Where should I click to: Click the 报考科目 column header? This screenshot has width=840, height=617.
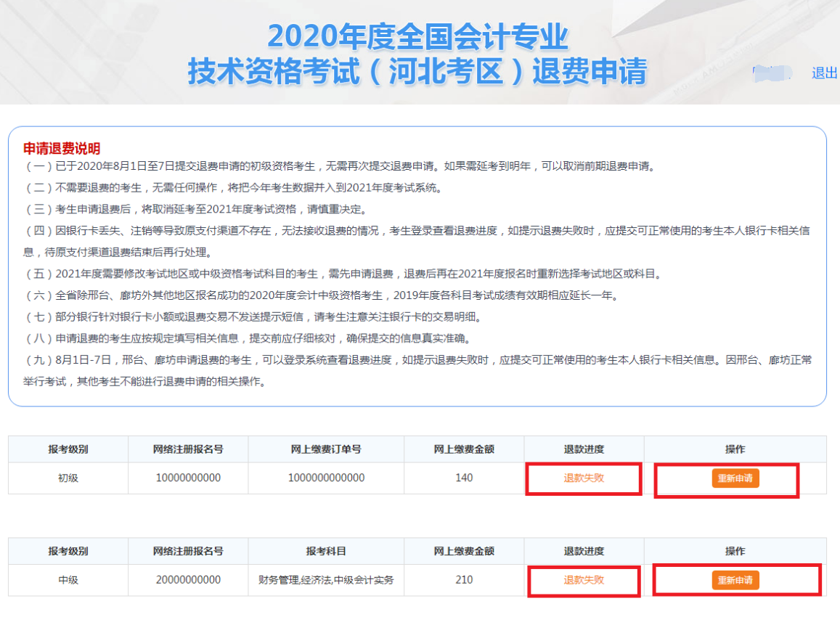(x=326, y=551)
